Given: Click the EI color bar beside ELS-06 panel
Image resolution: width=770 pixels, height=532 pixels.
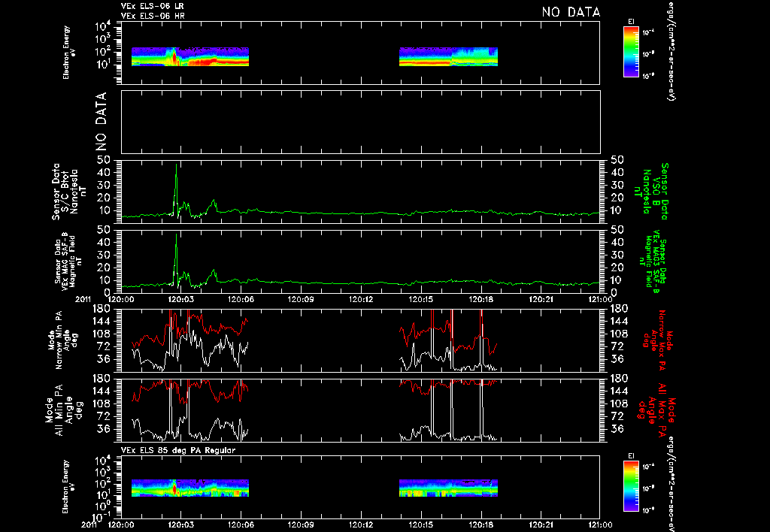Looking at the screenshot, I should (x=631, y=52).
